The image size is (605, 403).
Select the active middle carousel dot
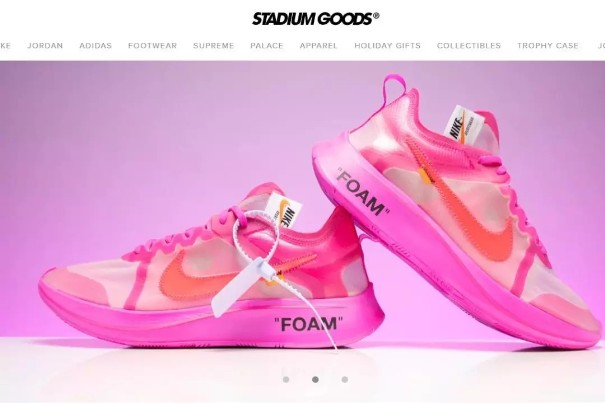(x=315, y=379)
